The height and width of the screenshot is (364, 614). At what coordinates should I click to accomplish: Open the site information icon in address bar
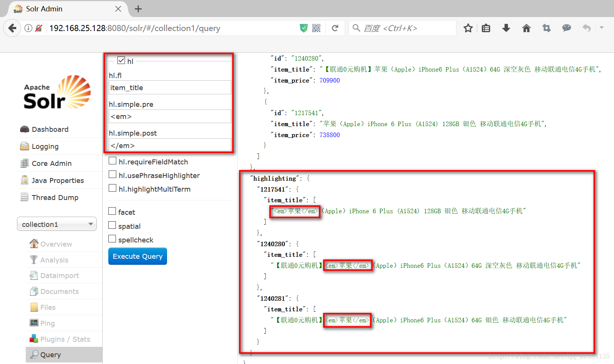point(28,28)
